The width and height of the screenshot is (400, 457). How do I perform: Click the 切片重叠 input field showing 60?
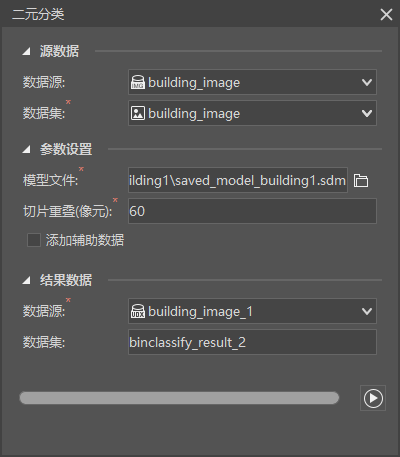252,211
